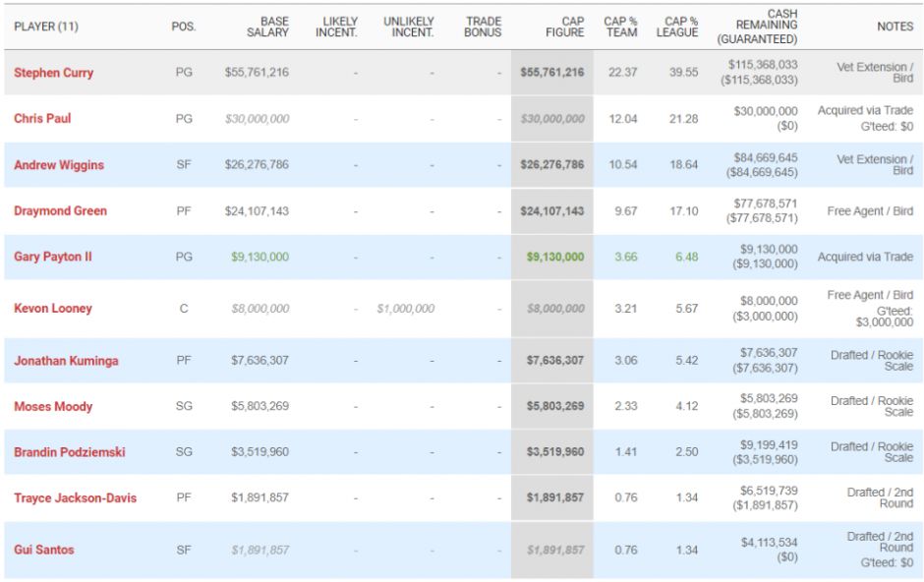Click Stephen Curry cap % team 22.37
Image resolution: width=924 pixels, height=582 pixels.
point(623,73)
